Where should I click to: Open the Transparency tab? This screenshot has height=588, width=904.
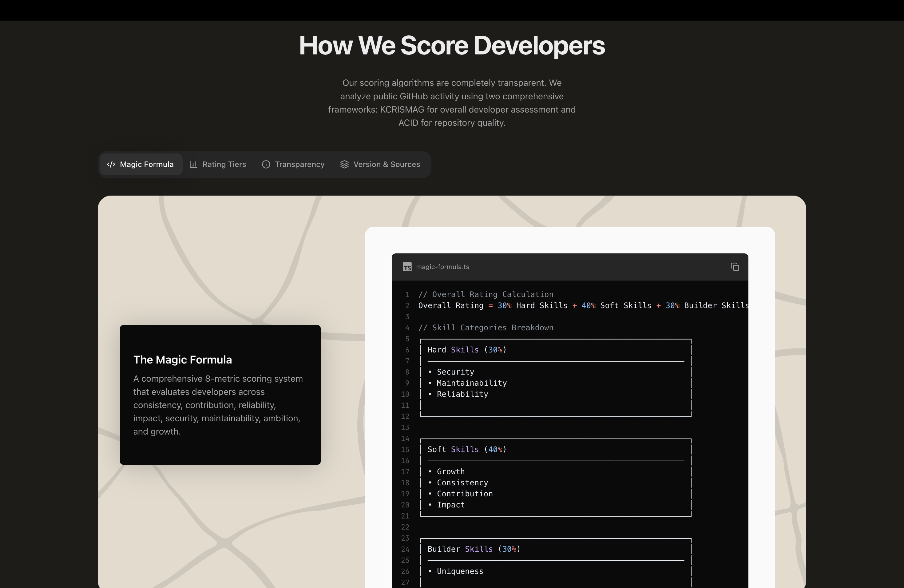[299, 165]
